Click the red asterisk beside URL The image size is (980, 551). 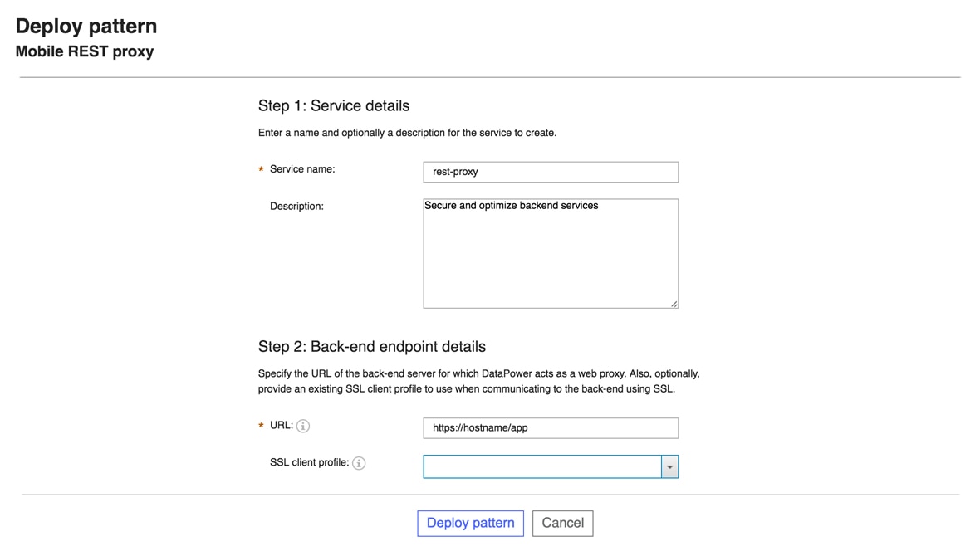(261, 426)
